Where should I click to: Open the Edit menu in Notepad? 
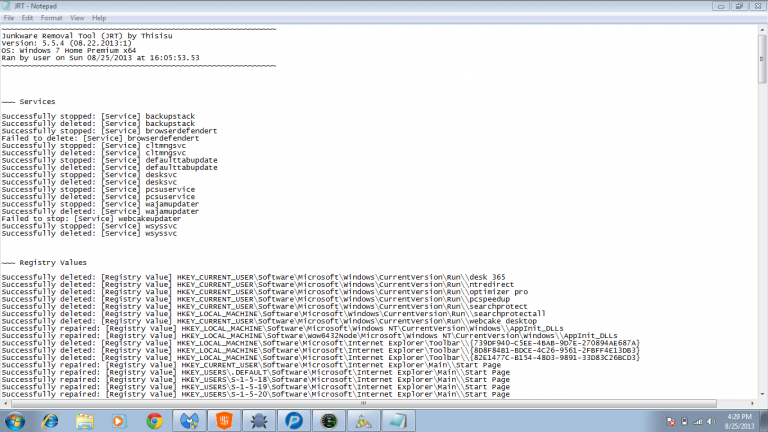(x=27, y=18)
